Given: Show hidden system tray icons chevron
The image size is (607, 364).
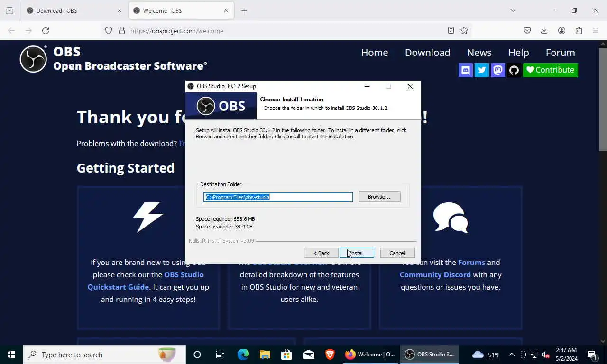Looking at the screenshot, I should [511, 355].
